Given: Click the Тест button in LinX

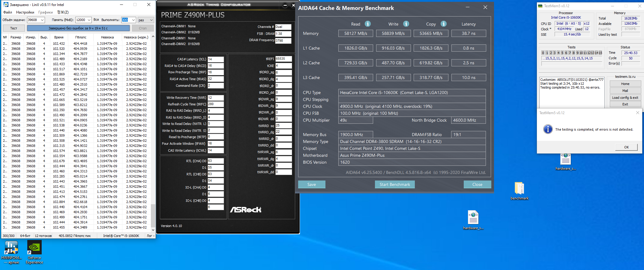Looking at the screenshot, I should pos(14,28).
